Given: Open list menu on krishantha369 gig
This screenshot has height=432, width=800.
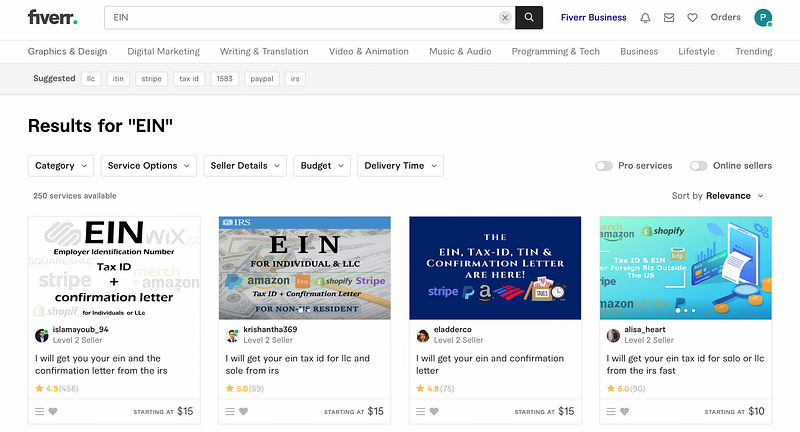Looking at the screenshot, I should [230, 411].
